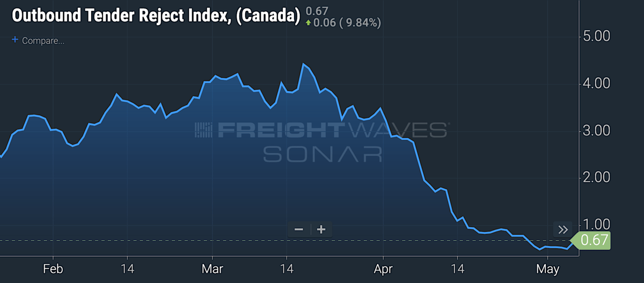Click the 4.00 value on price axis

pyautogui.click(x=596, y=84)
